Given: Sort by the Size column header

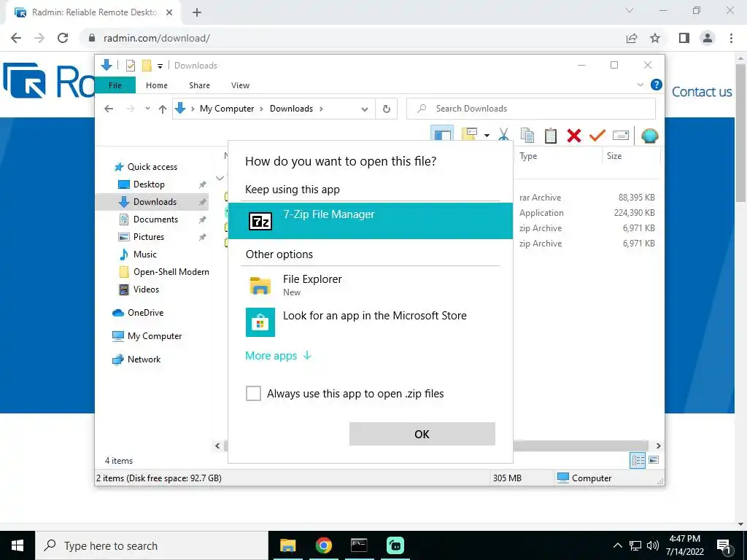Looking at the screenshot, I should coord(614,156).
